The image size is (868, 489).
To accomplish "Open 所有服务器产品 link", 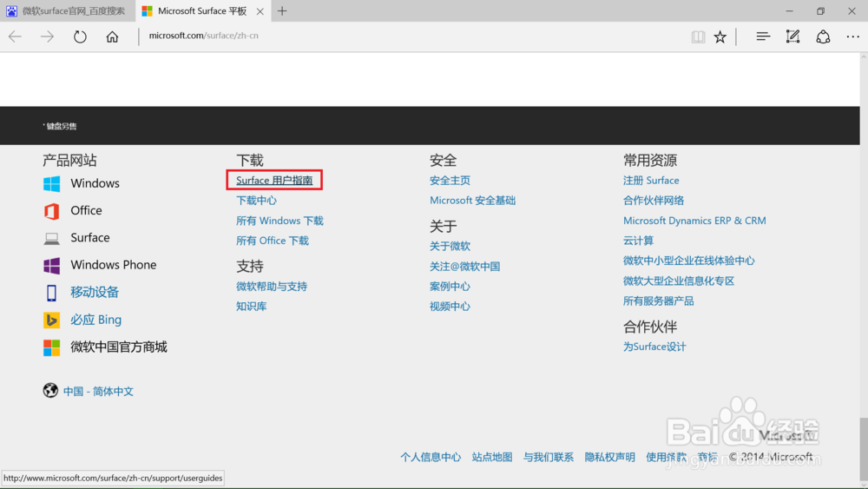I will coord(658,301).
